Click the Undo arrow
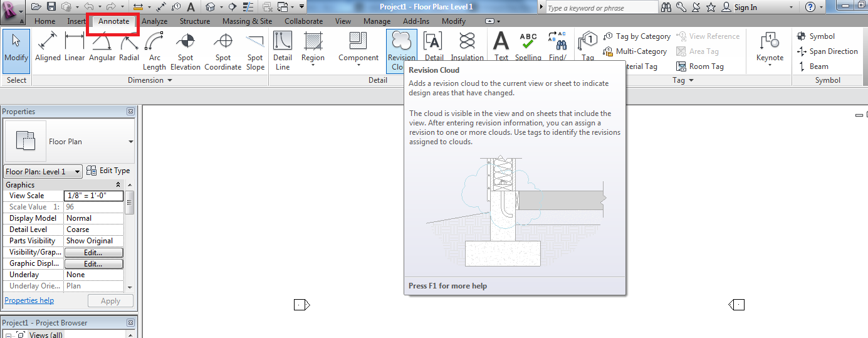 click(x=89, y=7)
